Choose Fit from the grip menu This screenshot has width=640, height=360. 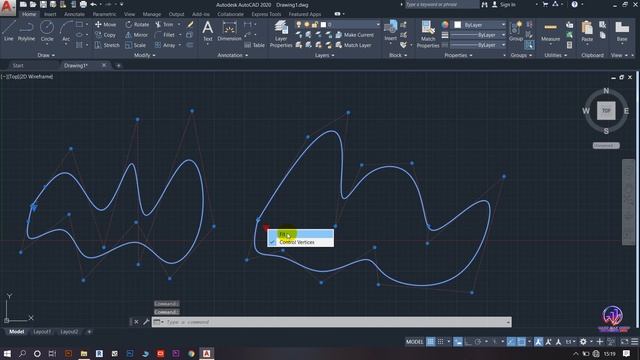pyautogui.click(x=300, y=234)
